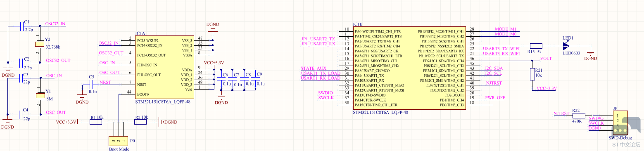Select the I2C_SDA net label
Screen dimensions: 644x151
[494, 68]
